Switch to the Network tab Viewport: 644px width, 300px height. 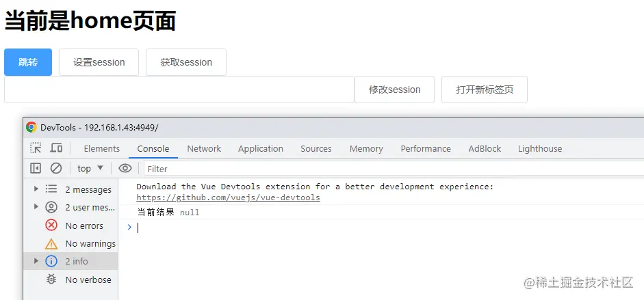pyautogui.click(x=204, y=148)
